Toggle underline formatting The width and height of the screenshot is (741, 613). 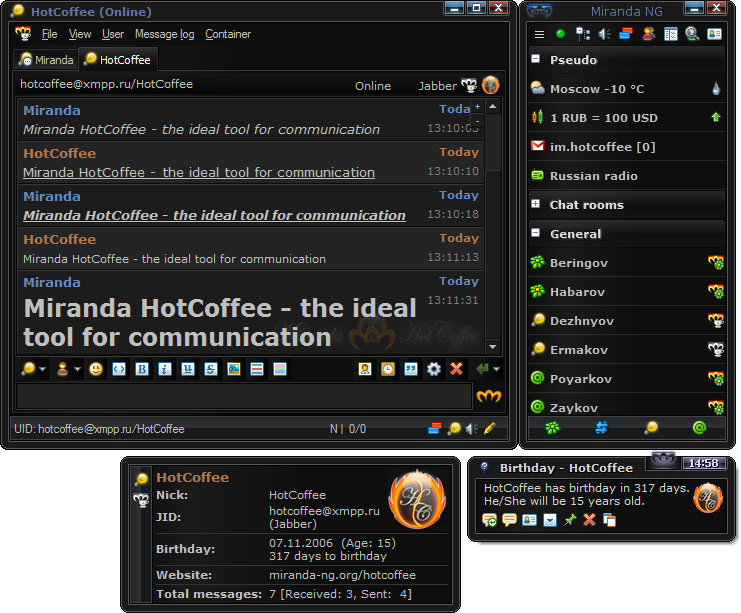(x=188, y=369)
